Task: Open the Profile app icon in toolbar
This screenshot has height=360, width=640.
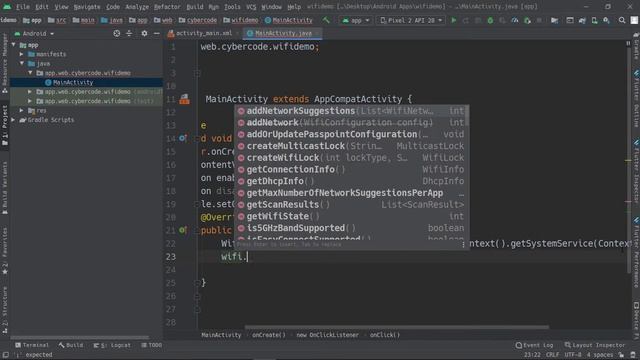Action: (x=515, y=20)
